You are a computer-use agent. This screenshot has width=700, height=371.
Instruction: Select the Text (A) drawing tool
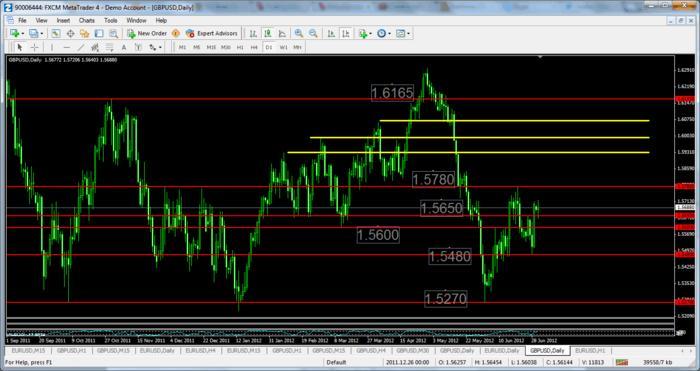point(124,47)
